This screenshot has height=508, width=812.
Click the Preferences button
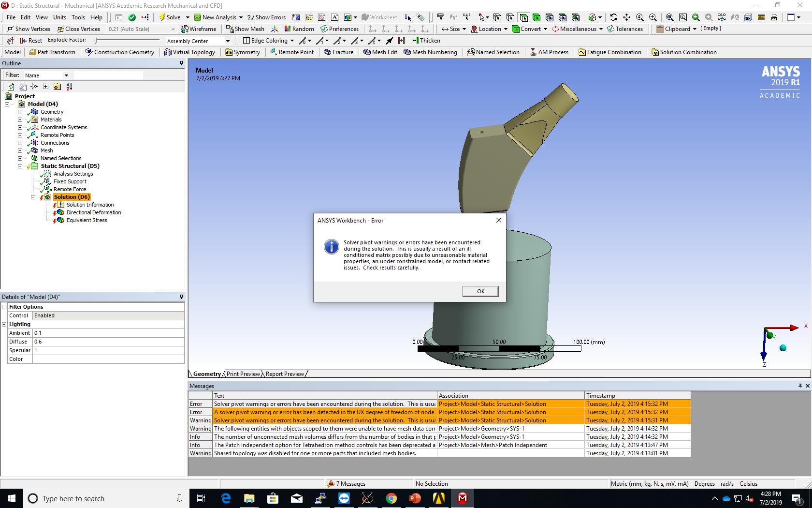pos(339,29)
